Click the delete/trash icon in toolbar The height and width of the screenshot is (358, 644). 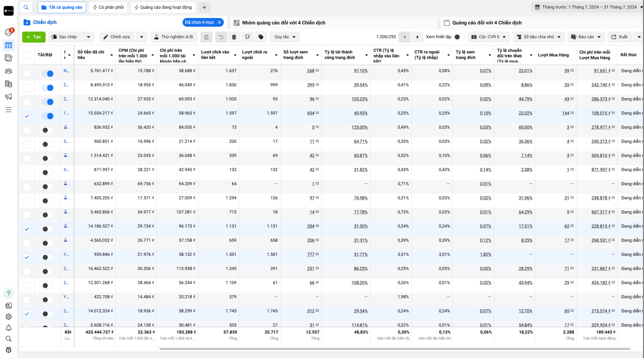coord(234,37)
